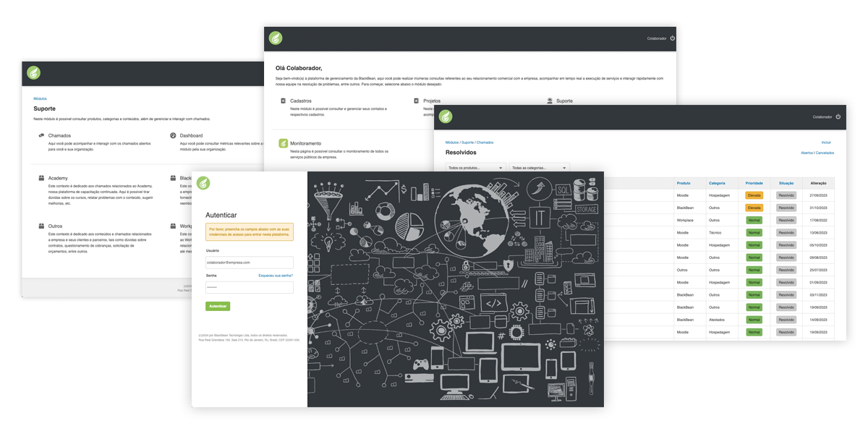Open the Abertos tickets link
The image size is (868, 434).
click(807, 153)
